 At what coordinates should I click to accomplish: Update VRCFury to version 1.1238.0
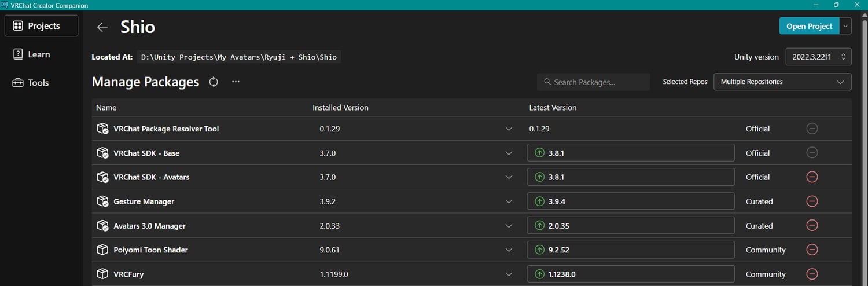tap(630, 274)
